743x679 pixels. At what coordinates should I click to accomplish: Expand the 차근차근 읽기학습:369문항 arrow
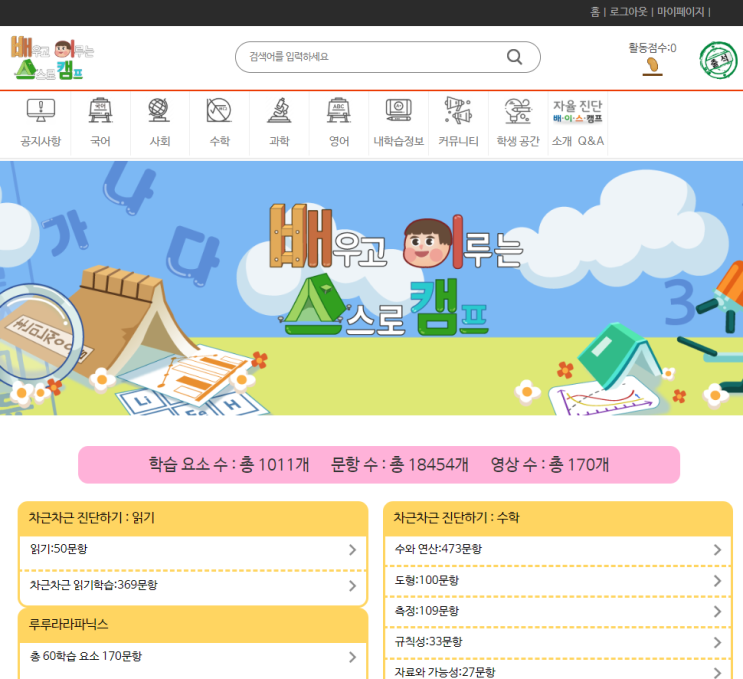[x=352, y=586]
